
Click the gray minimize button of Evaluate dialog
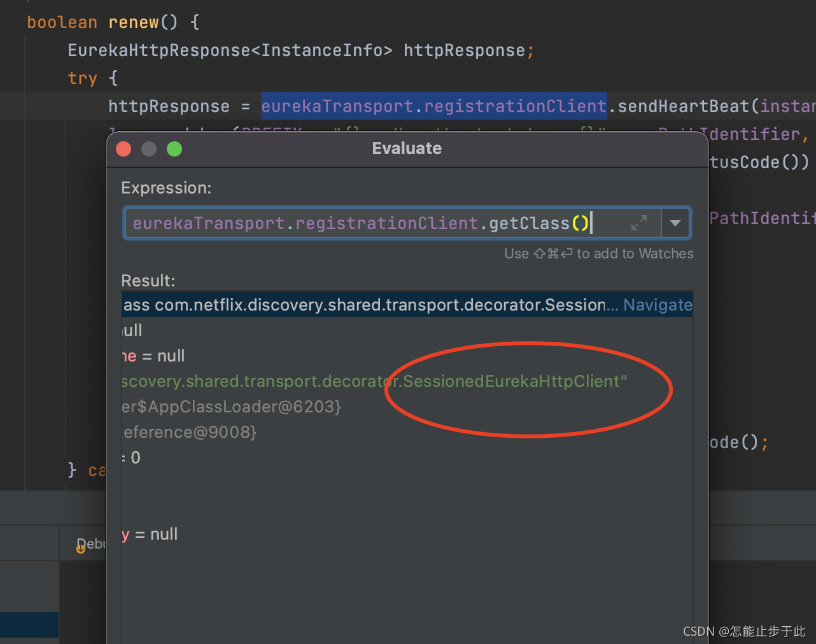pos(149,149)
